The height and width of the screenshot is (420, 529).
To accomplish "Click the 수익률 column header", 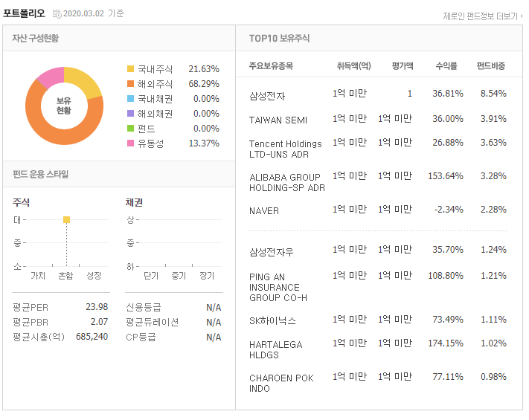I will pyautogui.click(x=446, y=65).
